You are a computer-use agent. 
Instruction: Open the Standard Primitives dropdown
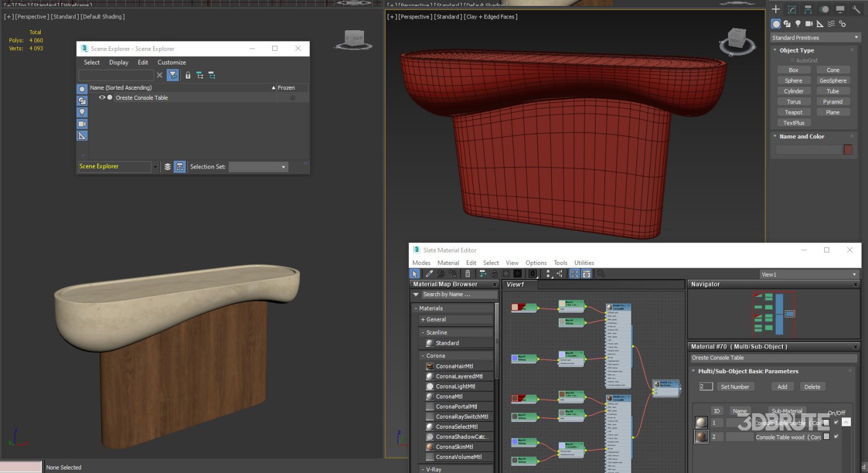pyautogui.click(x=815, y=38)
